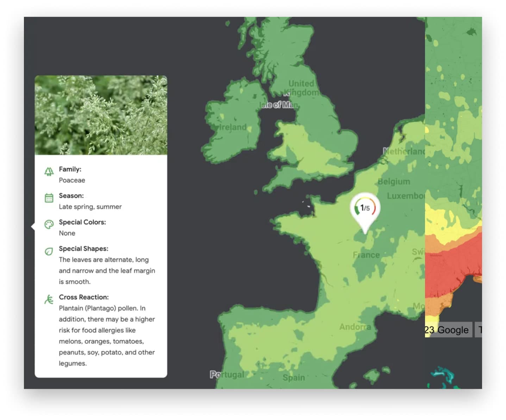
Task: Click the Isle of Man label
Action: 279,105
